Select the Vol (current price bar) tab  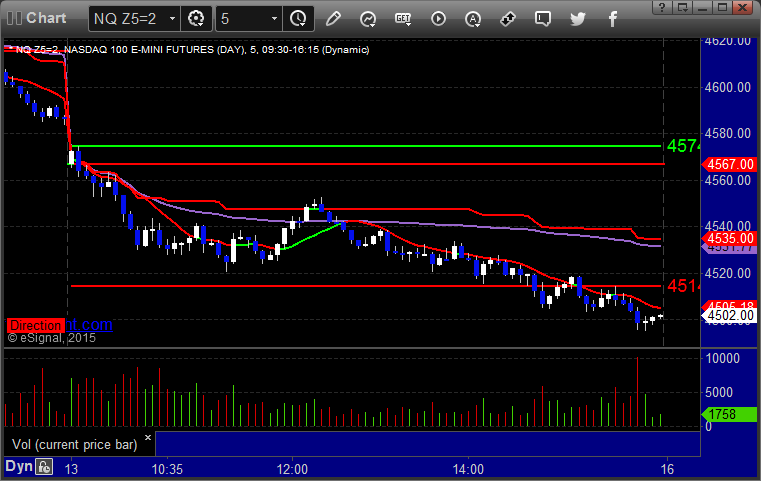tap(75, 445)
